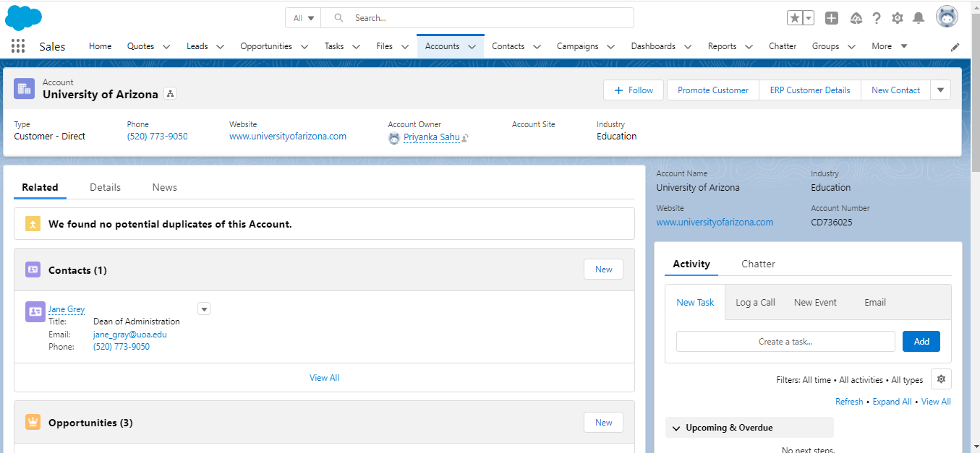Open activity timeline settings gear

point(941,379)
